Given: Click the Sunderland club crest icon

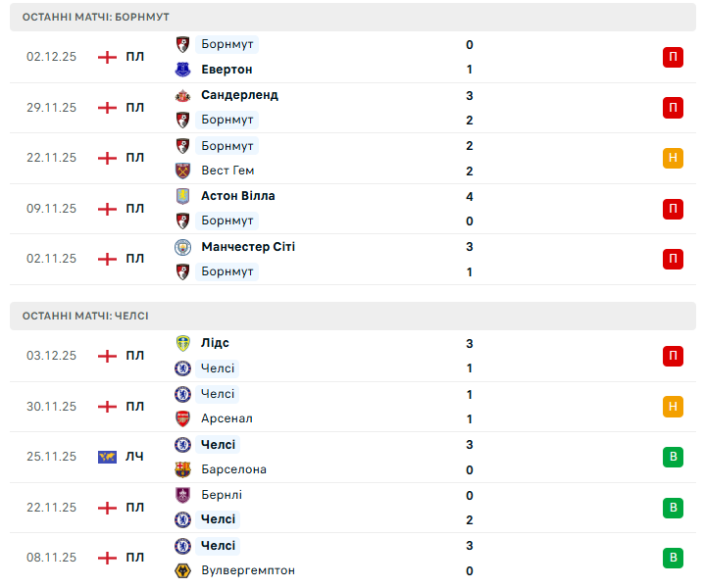Looking at the screenshot, I should point(182,95).
